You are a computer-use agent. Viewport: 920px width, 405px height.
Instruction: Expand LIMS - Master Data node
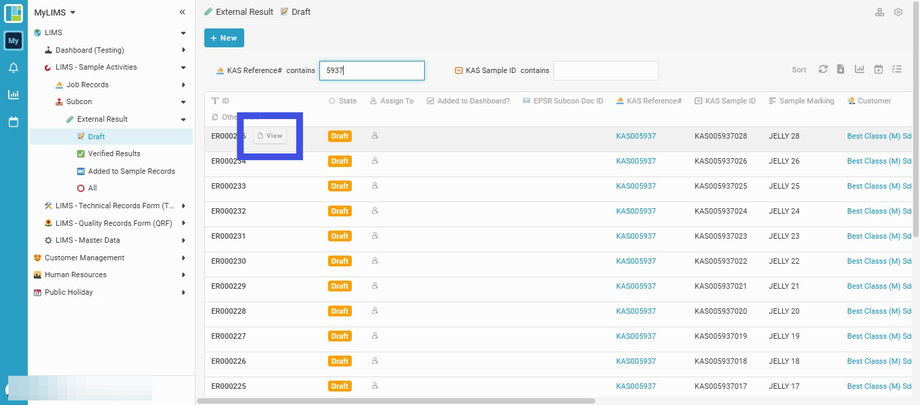click(x=183, y=240)
